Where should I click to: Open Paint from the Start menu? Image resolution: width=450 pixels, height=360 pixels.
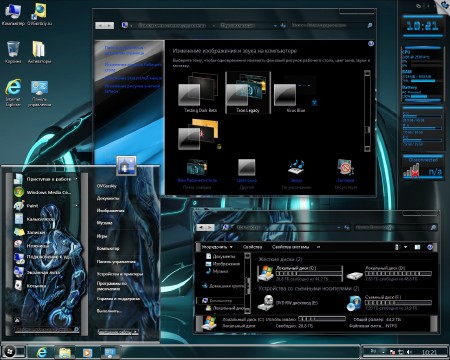[x=32, y=206]
